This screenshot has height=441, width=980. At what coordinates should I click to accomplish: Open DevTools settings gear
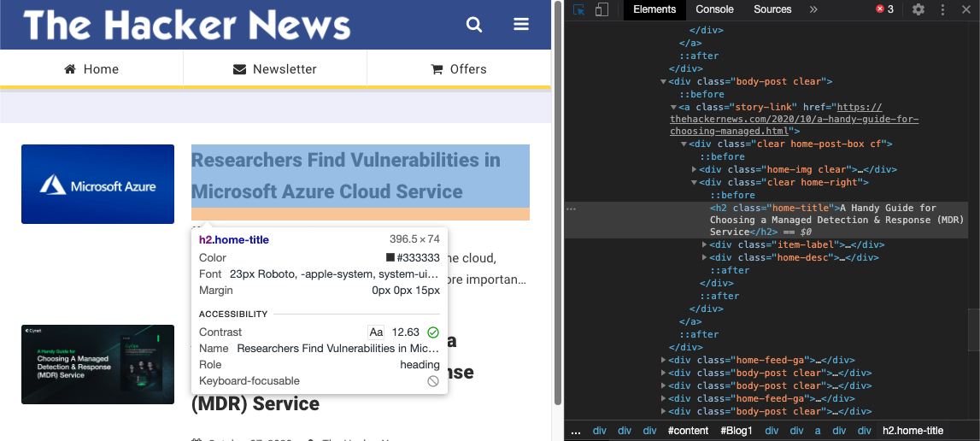coord(918,9)
